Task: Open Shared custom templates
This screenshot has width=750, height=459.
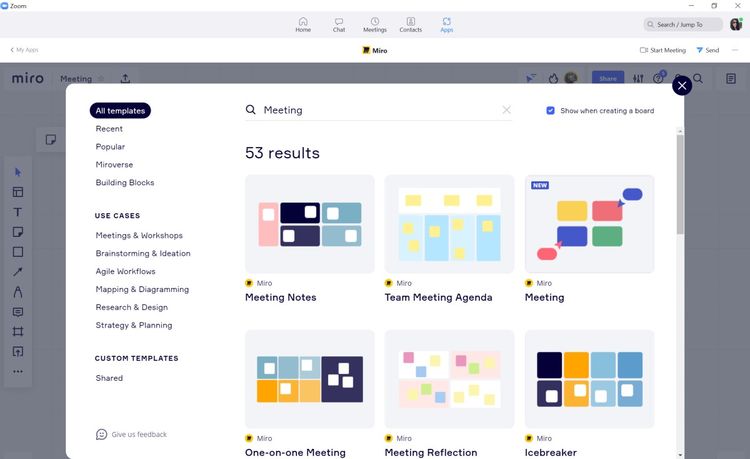Action: (109, 378)
